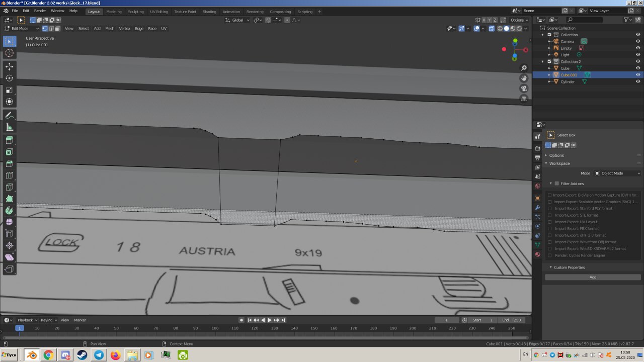Click the timeline playhead at frame 1
The width and height of the screenshot is (644, 362).
pos(20,328)
